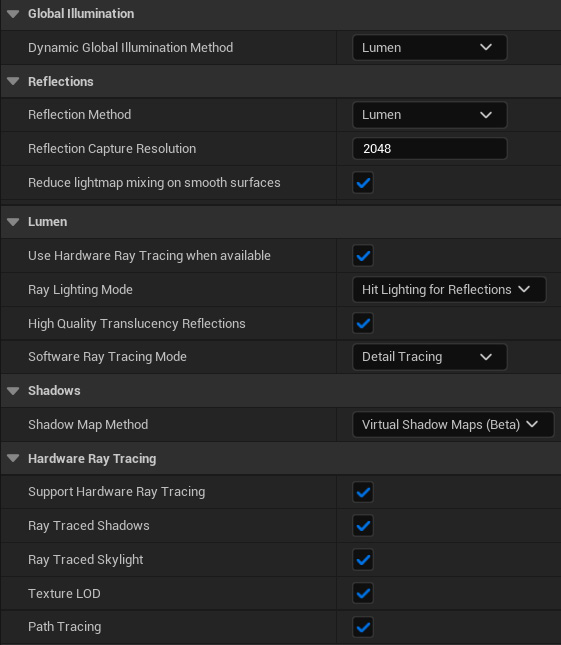Click the Reflections heading text
561x645 pixels.
(x=61, y=81)
